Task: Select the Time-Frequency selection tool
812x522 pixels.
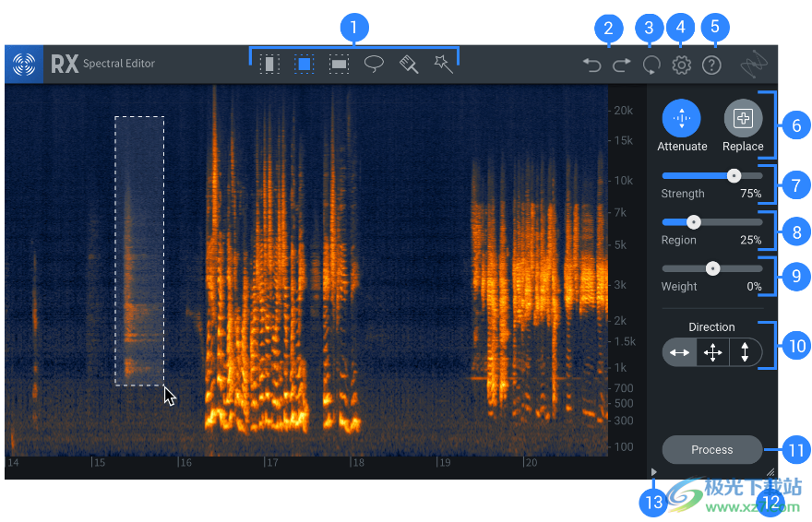Action: click(304, 65)
